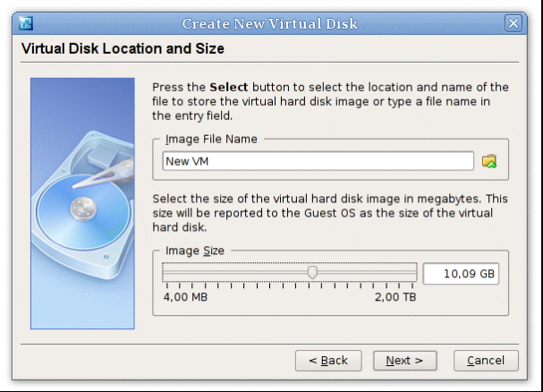This screenshot has height=392, width=543.
Task: Click the Image Size slider handle
Action: pyautogui.click(x=312, y=272)
